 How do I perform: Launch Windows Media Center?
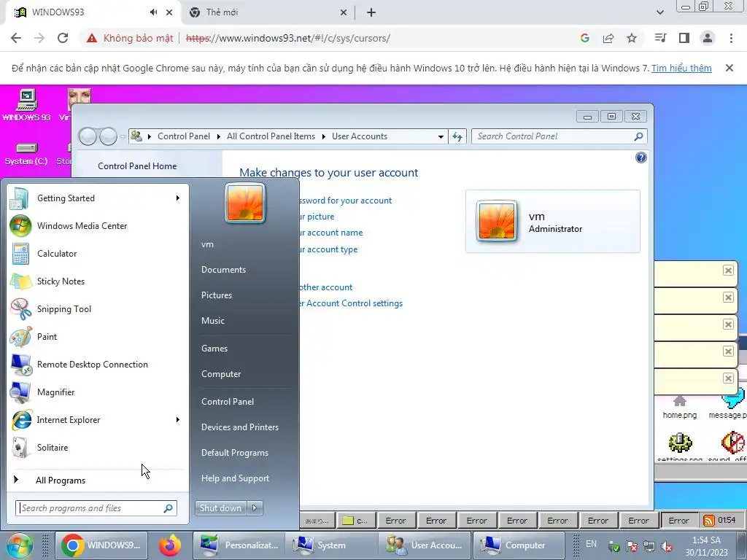(x=98, y=226)
